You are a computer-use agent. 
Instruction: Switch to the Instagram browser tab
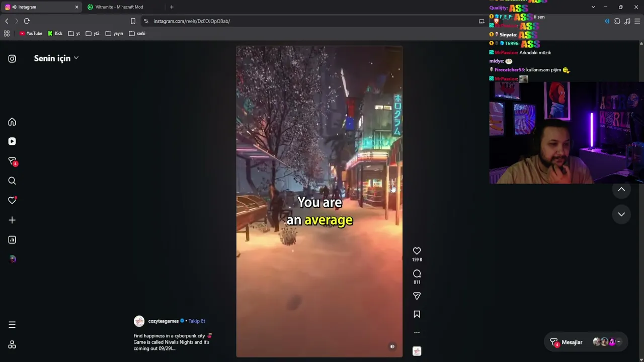[42, 7]
